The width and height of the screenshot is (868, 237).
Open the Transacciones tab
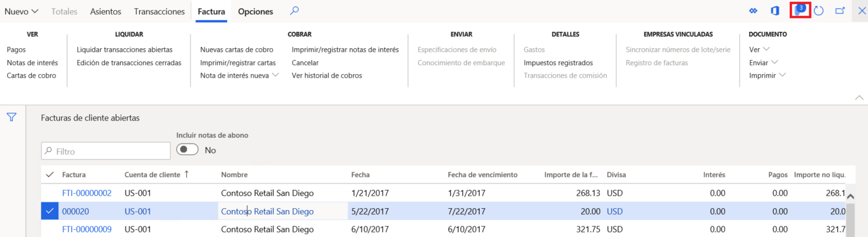tap(159, 11)
